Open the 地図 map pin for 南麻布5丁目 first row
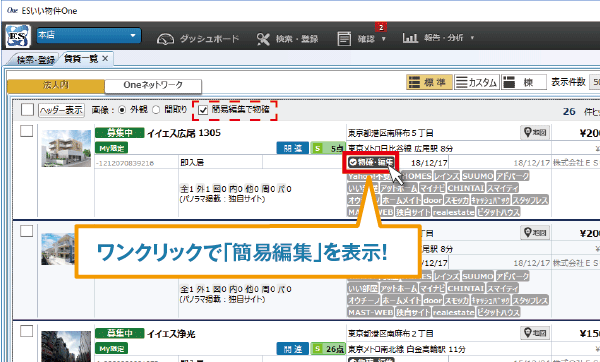 535,132
